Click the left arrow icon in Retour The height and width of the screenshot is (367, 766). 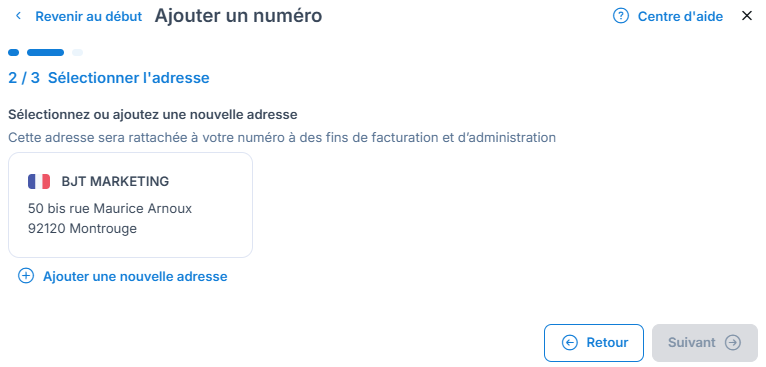click(570, 343)
